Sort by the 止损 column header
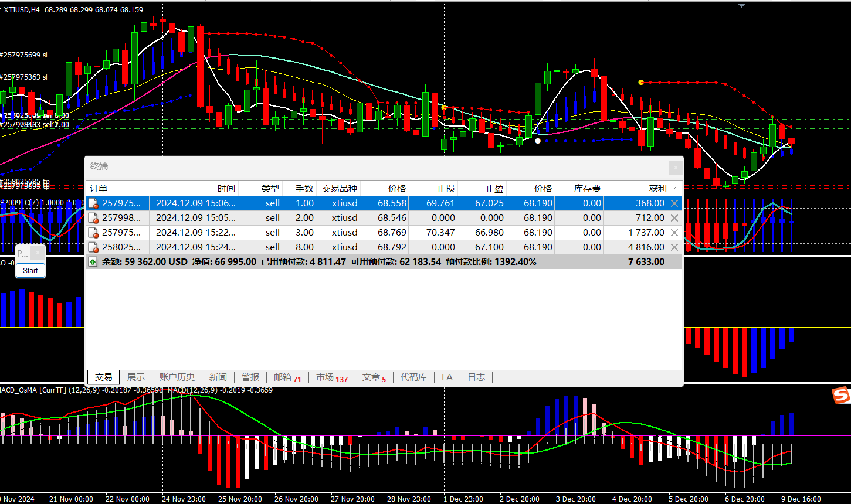 433,188
